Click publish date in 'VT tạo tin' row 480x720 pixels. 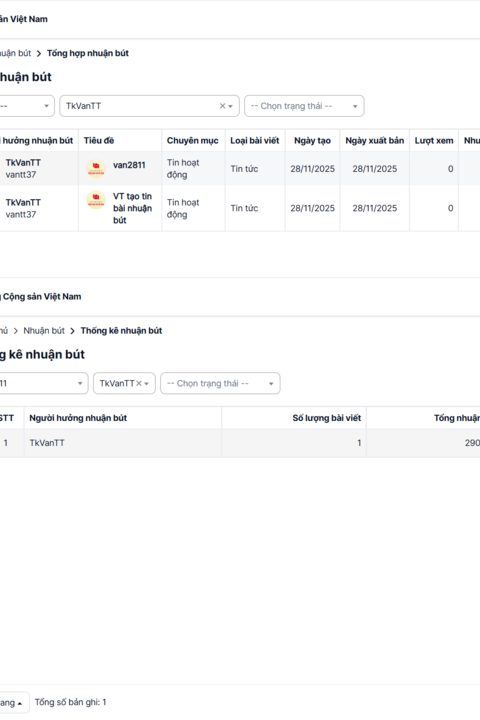click(x=375, y=208)
